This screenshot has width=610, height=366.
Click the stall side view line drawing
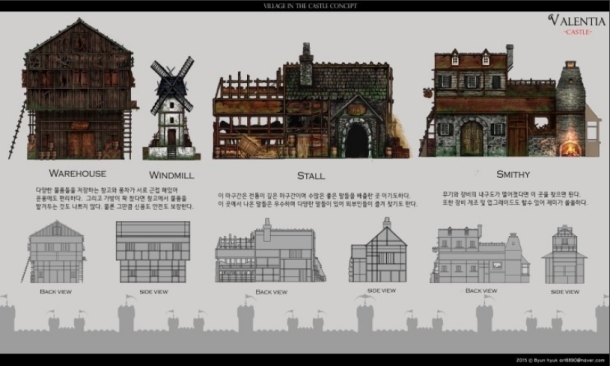coord(378,250)
